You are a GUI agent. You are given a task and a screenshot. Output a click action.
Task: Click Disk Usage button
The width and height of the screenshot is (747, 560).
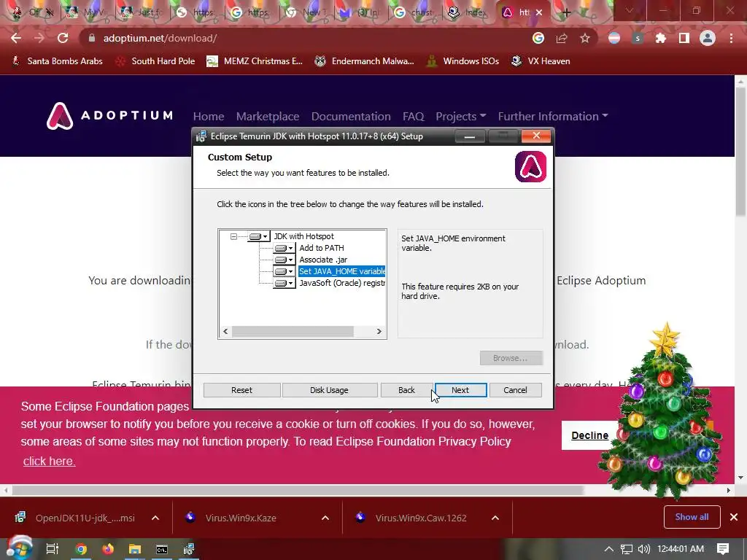click(x=329, y=390)
